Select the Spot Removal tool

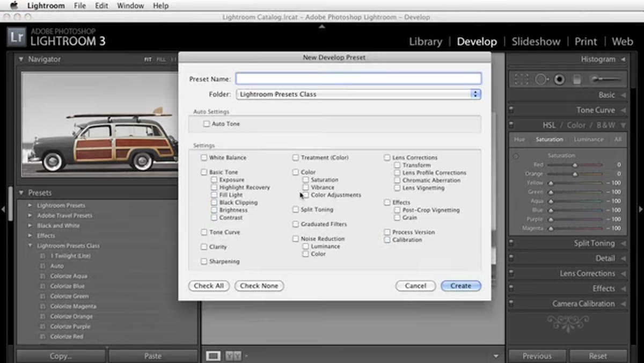(541, 79)
